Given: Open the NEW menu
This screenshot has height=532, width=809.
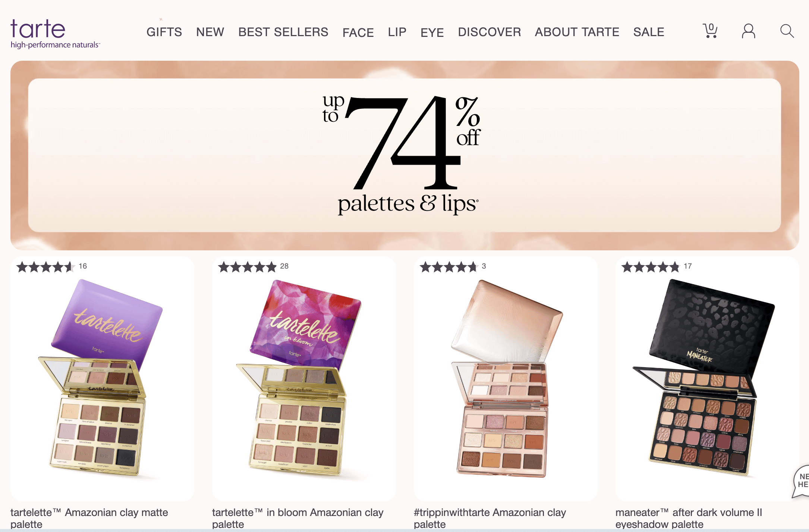Looking at the screenshot, I should 210,32.
